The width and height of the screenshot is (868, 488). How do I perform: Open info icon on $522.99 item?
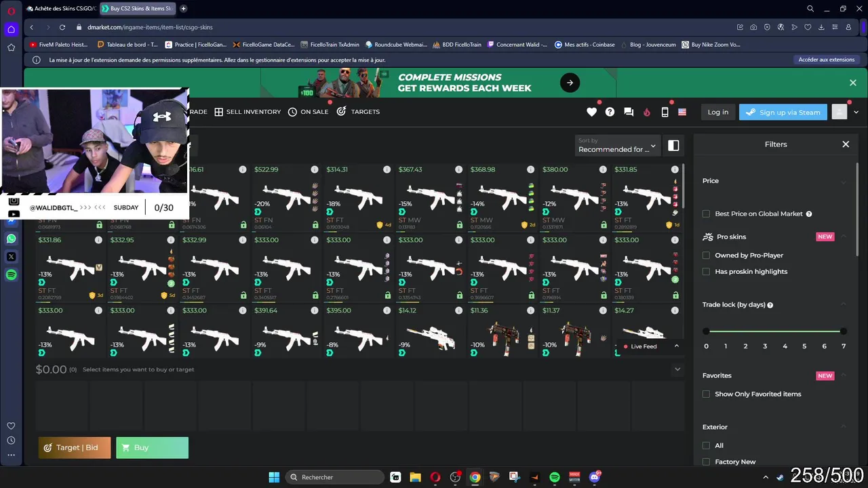click(x=315, y=169)
